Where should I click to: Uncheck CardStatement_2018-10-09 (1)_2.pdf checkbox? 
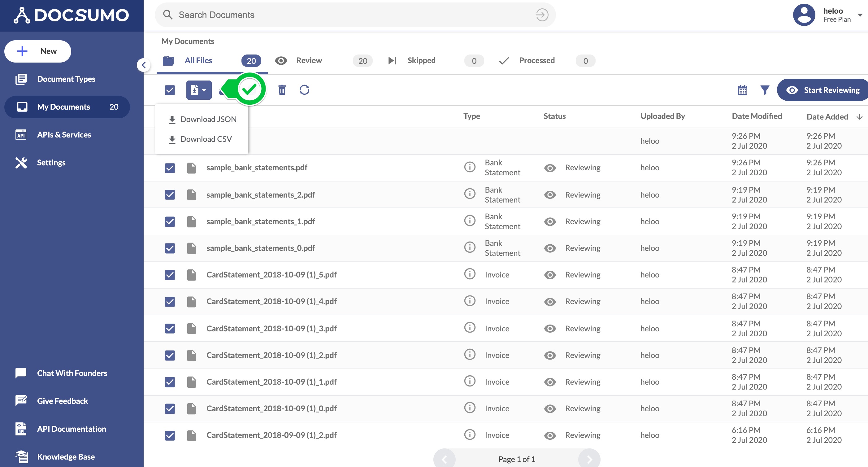click(x=170, y=355)
